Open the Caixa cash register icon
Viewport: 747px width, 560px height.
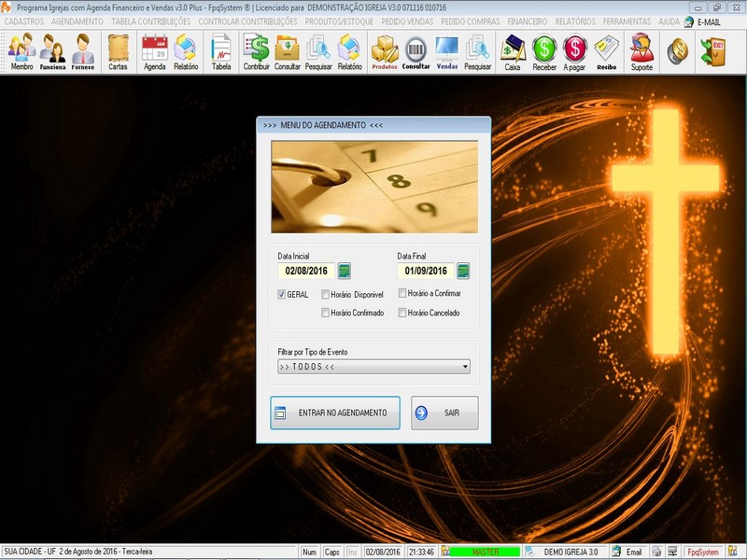[513, 52]
